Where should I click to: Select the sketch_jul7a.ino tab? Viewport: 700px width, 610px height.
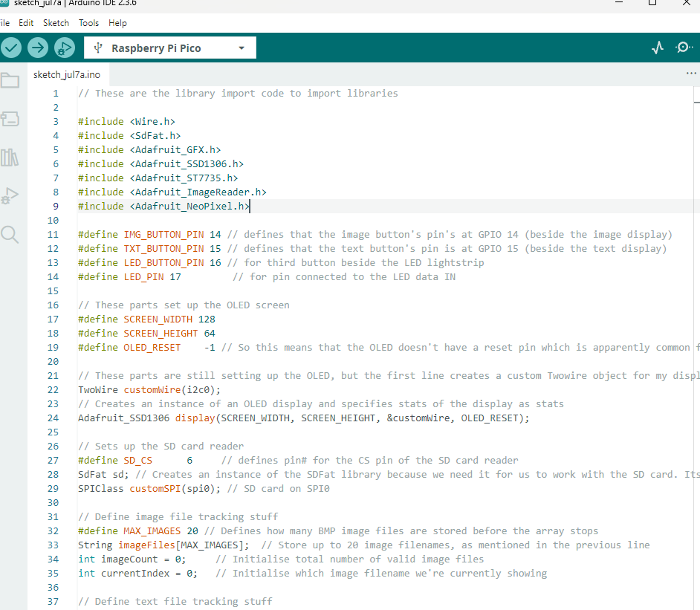[x=66, y=75]
